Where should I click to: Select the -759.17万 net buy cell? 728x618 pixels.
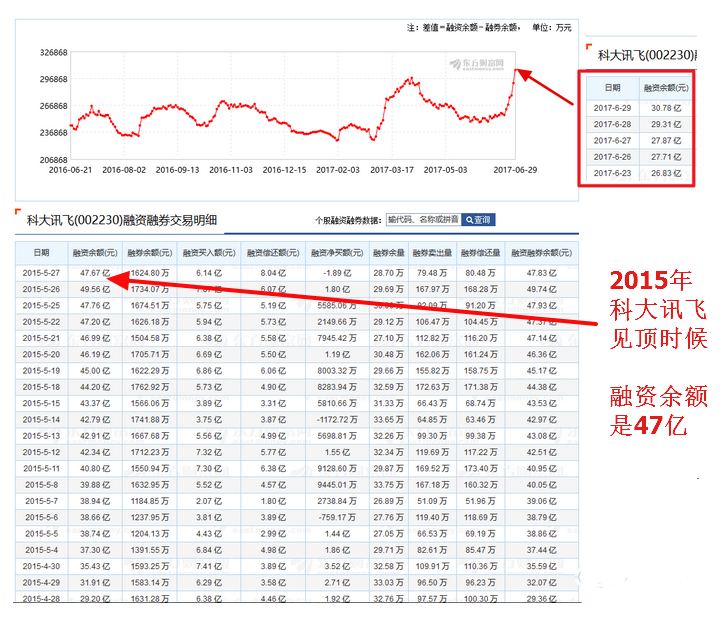point(337,517)
